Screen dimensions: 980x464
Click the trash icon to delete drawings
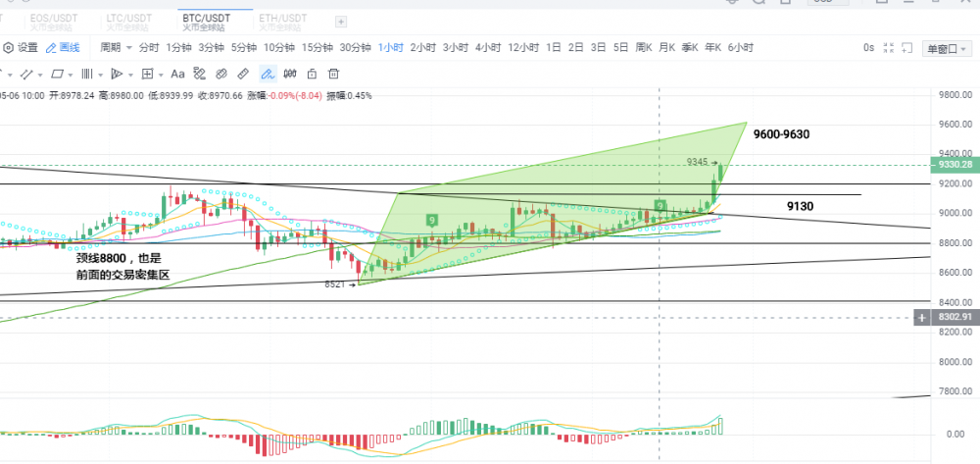coord(333,74)
